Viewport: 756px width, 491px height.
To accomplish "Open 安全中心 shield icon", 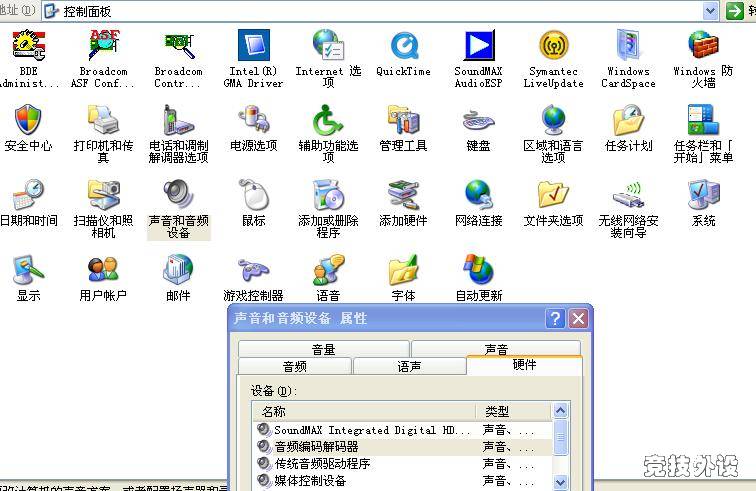I will point(28,120).
